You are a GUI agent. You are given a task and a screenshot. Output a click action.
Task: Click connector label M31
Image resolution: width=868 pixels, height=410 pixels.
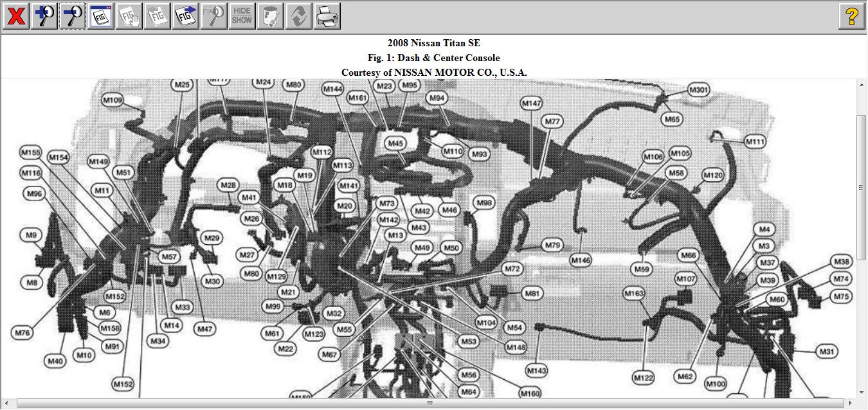coord(827,352)
